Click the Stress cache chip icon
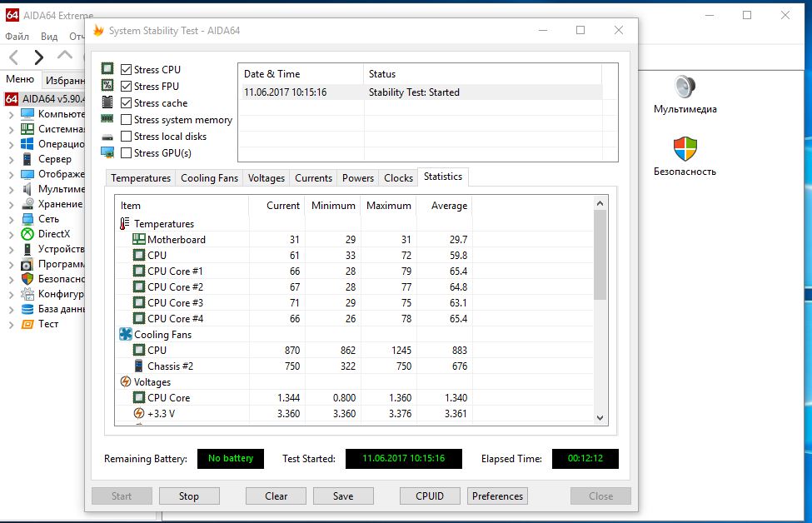This screenshot has width=812, height=523. pos(107,102)
